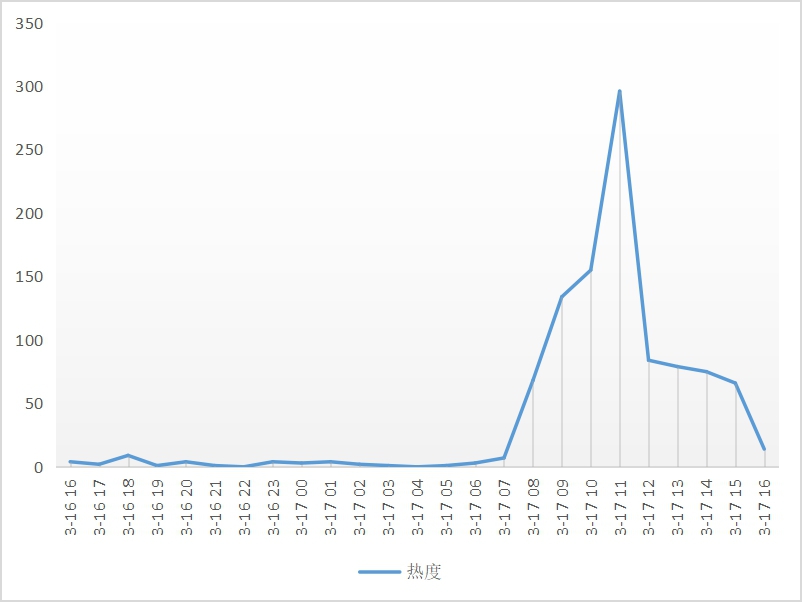Click y-axis label 200

pyautogui.click(x=29, y=214)
